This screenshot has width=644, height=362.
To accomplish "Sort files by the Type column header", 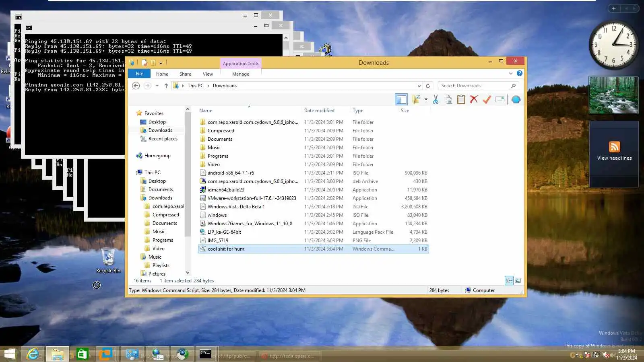I will [358, 111].
